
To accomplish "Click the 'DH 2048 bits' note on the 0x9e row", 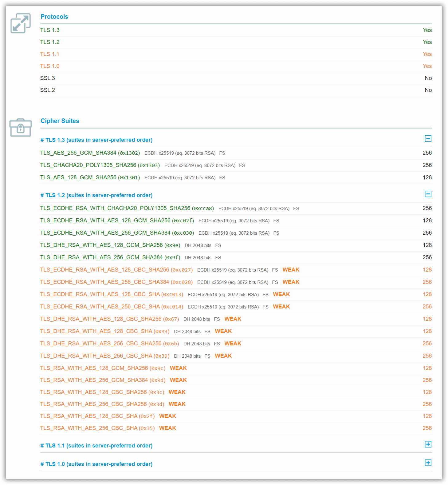I will pos(198,245).
